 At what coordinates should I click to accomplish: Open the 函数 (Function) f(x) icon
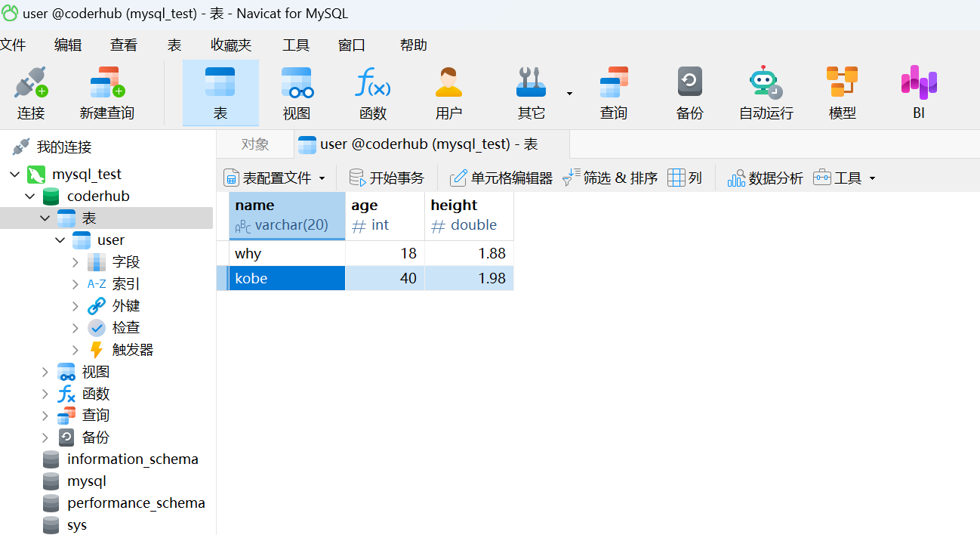pos(373,83)
